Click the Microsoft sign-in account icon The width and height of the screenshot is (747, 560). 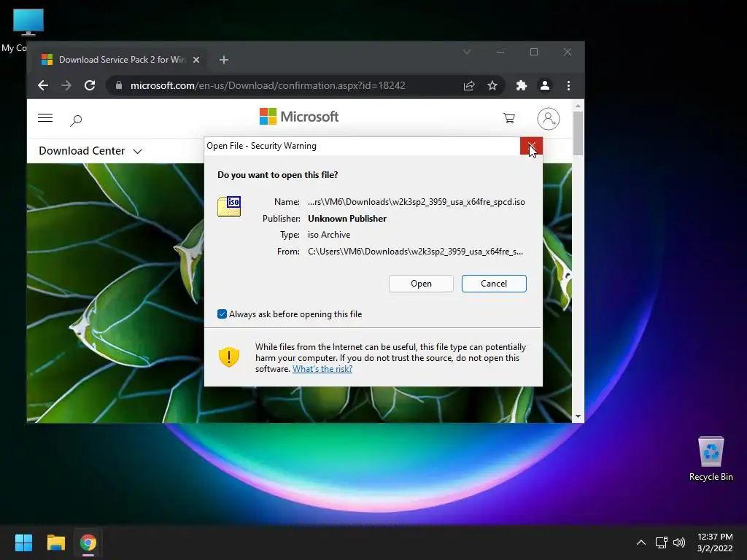coord(549,119)
